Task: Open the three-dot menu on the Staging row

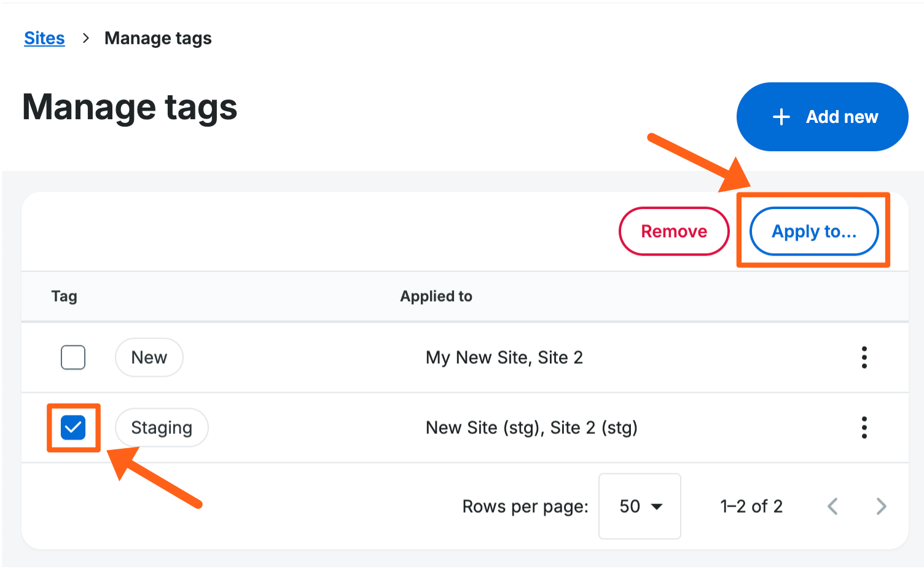Action: point(864,427)
